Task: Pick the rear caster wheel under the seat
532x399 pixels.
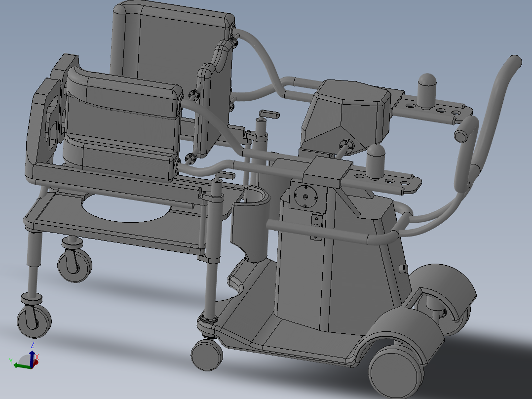Action: pyautogui.click(x=75, y=265)
